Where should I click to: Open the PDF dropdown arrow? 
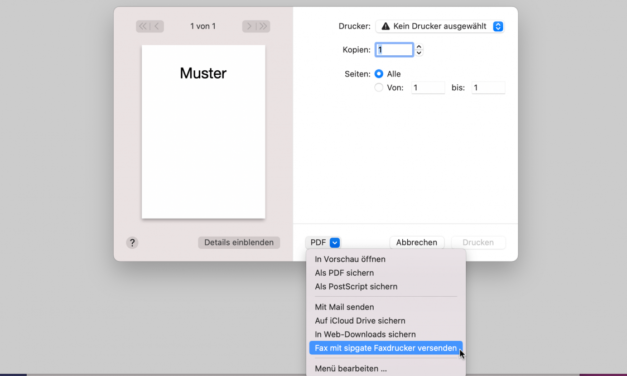tap(335, 243)
